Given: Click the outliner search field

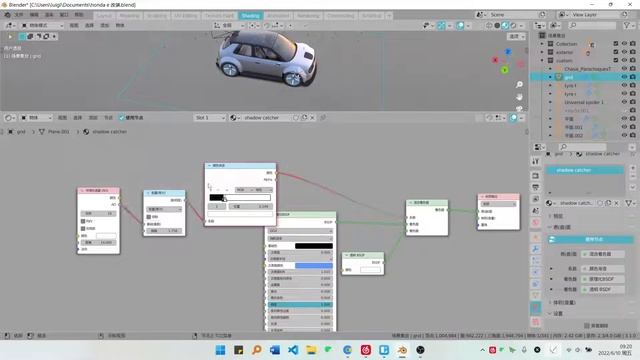Looking at the screenshot, I should click(x=592, y=25).
